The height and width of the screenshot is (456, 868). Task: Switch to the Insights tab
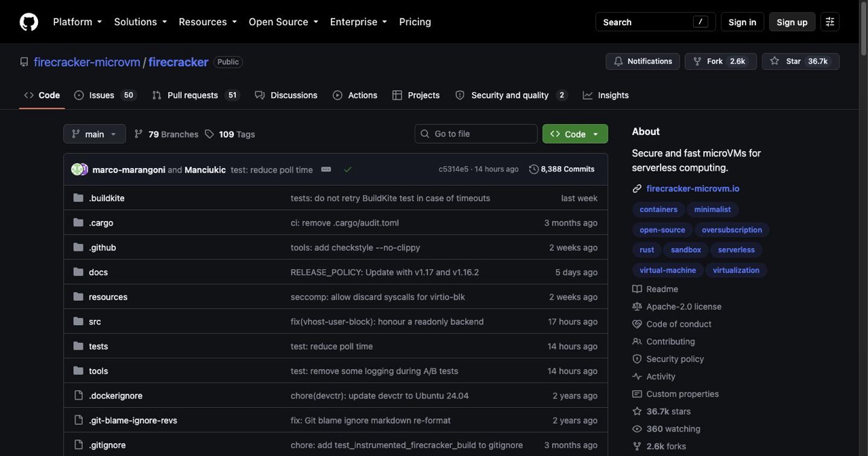click(606, 96)
